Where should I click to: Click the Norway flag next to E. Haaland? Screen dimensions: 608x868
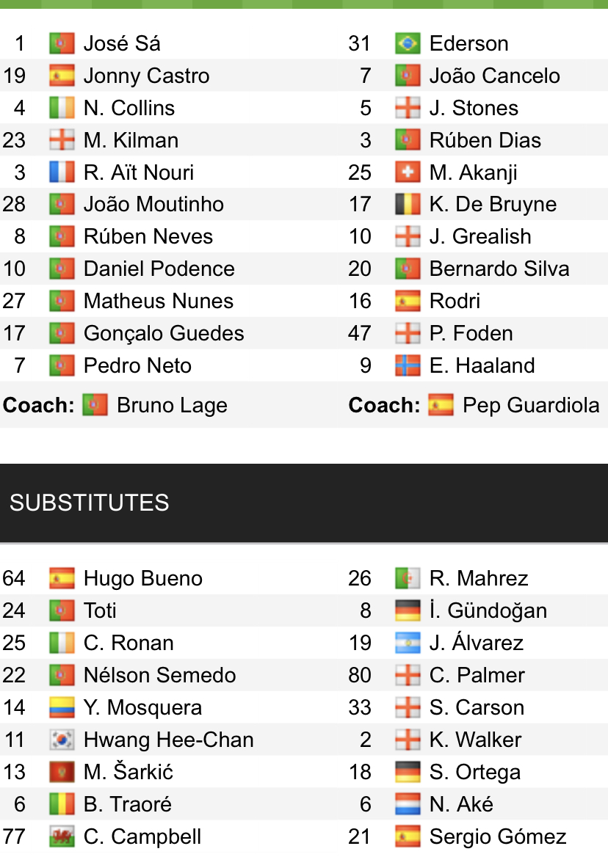[407, 365]
